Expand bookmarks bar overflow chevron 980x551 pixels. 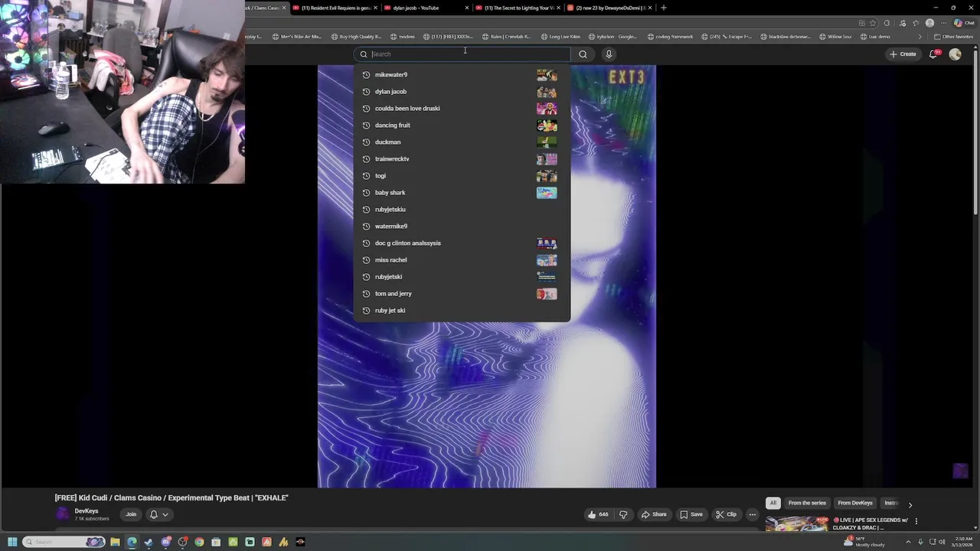(920, 37)
